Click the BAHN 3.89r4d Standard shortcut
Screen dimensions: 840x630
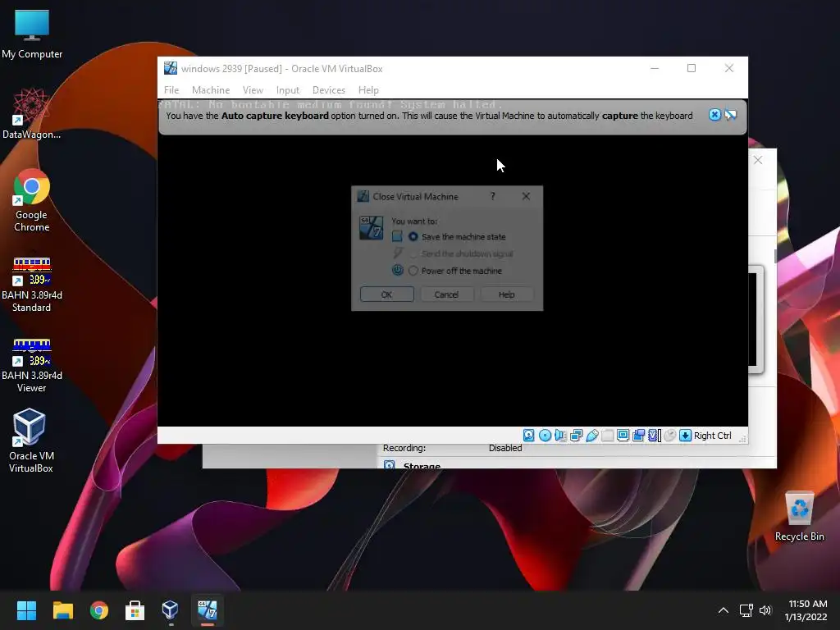[32, 284]
